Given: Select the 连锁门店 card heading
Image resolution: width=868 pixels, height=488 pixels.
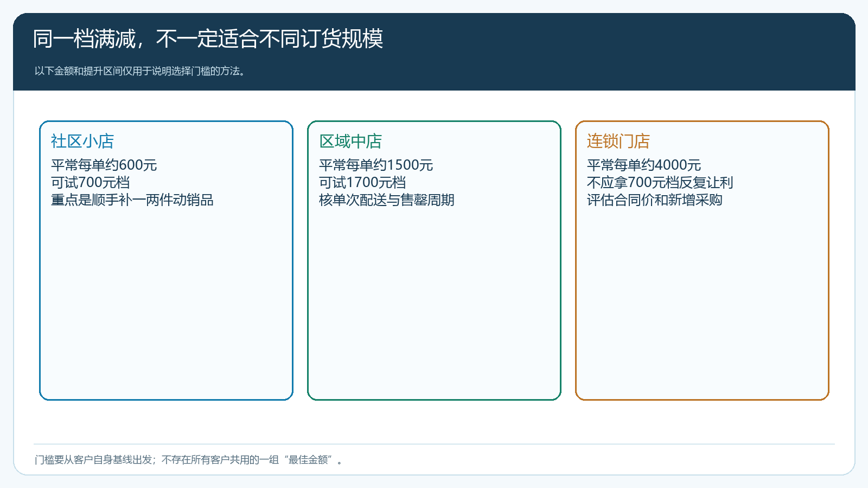Looking at the screenshot, I should (x=618, y=141).
